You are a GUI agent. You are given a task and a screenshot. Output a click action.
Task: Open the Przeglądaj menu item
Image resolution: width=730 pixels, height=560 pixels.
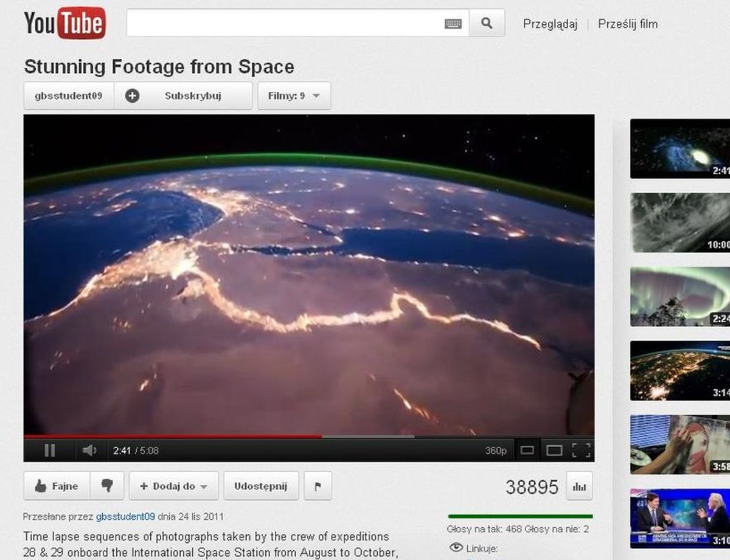tap(550, 24)
